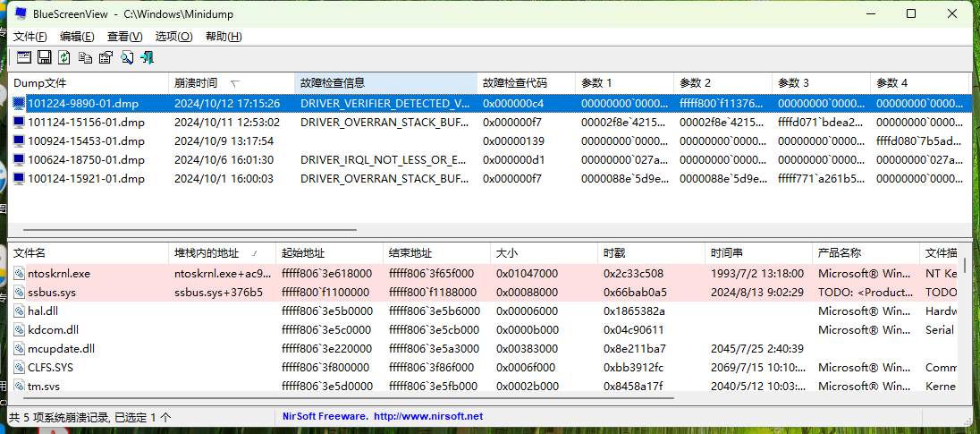Open the 文件(F) menu

pos(30,37)
